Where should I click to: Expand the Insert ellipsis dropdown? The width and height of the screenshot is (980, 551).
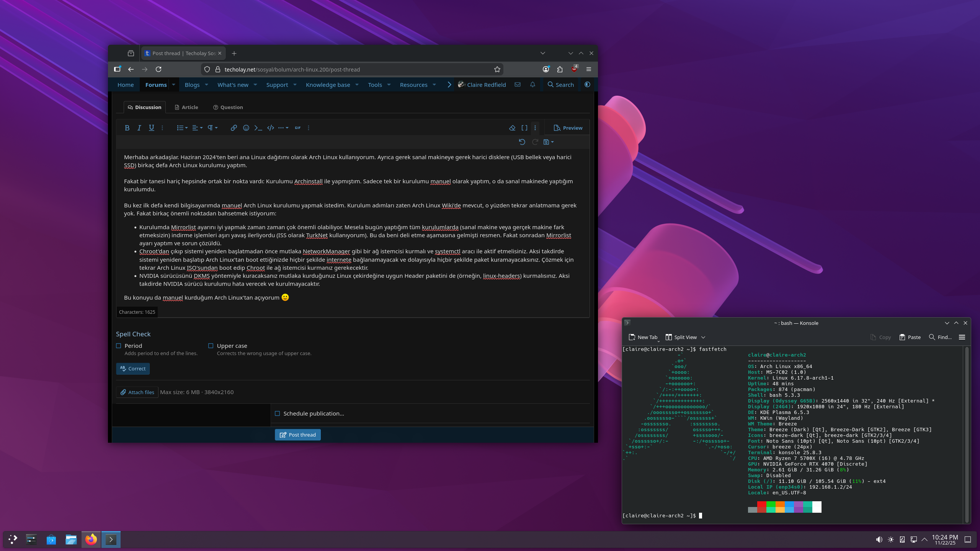pyautogui.click(x=283, y=128)
